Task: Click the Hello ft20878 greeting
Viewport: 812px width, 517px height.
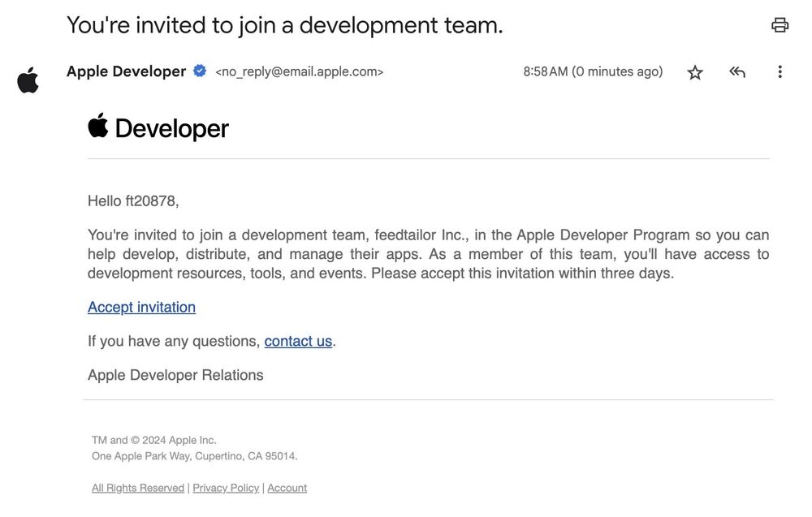Action: pyautogui.click(x=133, y=200)
